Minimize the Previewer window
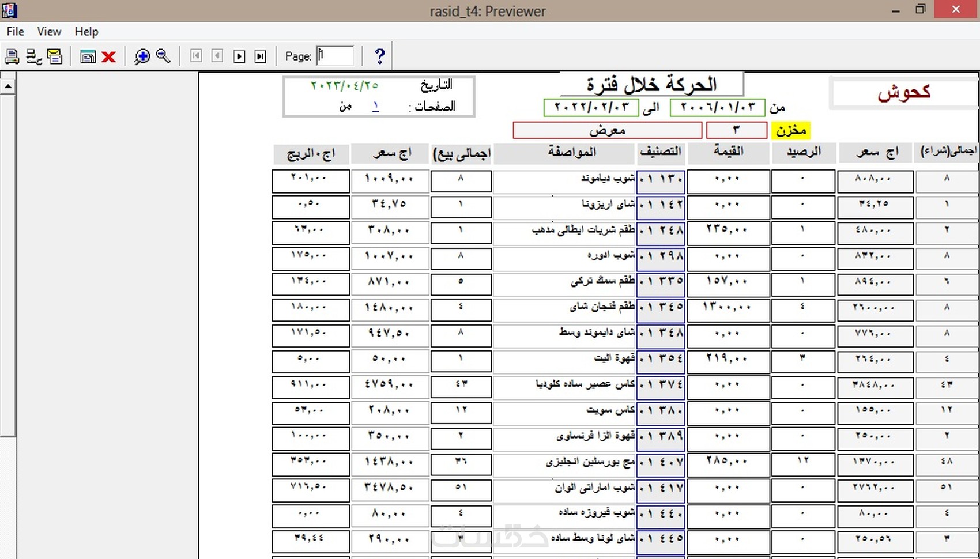 [x=896, y=10]
